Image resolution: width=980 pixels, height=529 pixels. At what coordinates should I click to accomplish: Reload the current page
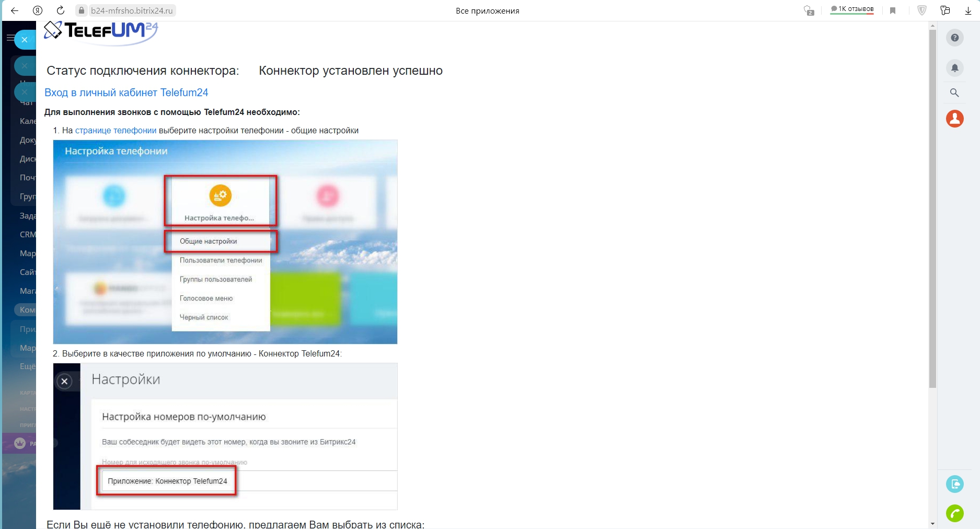tap(61, 10)
